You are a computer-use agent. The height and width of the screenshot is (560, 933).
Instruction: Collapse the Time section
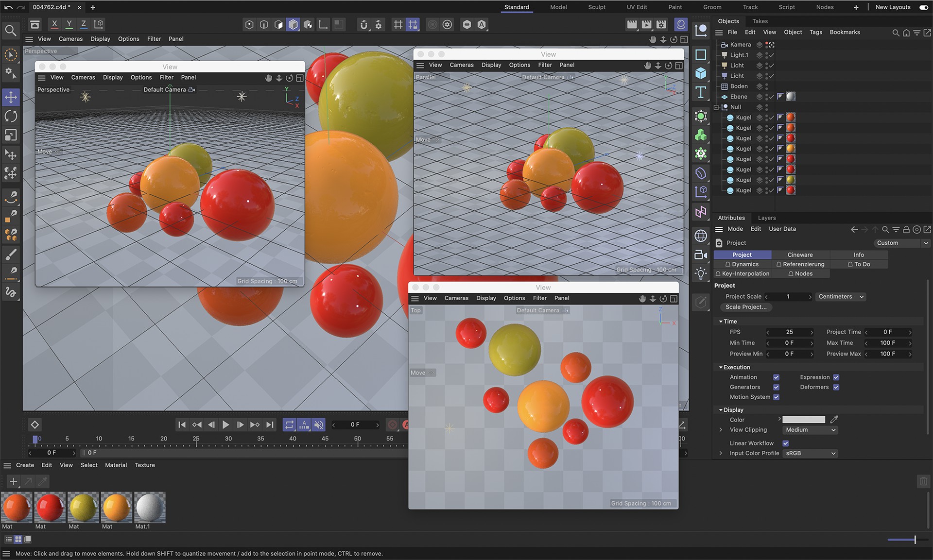[721, 322]
